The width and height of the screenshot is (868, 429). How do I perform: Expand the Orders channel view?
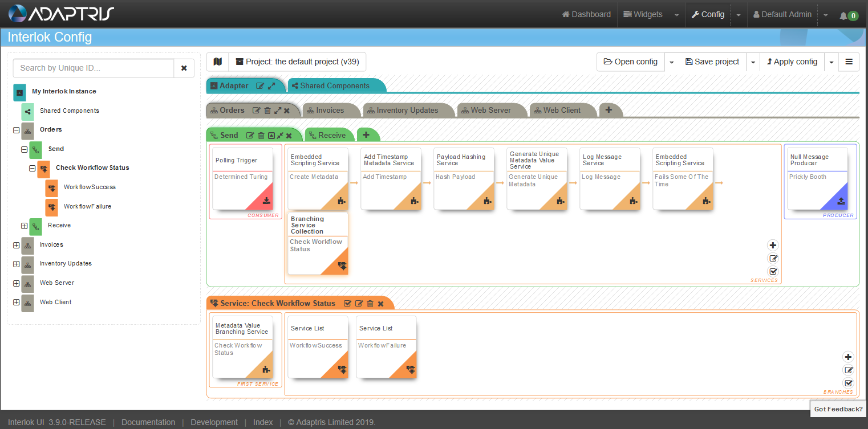coord(278,111)
